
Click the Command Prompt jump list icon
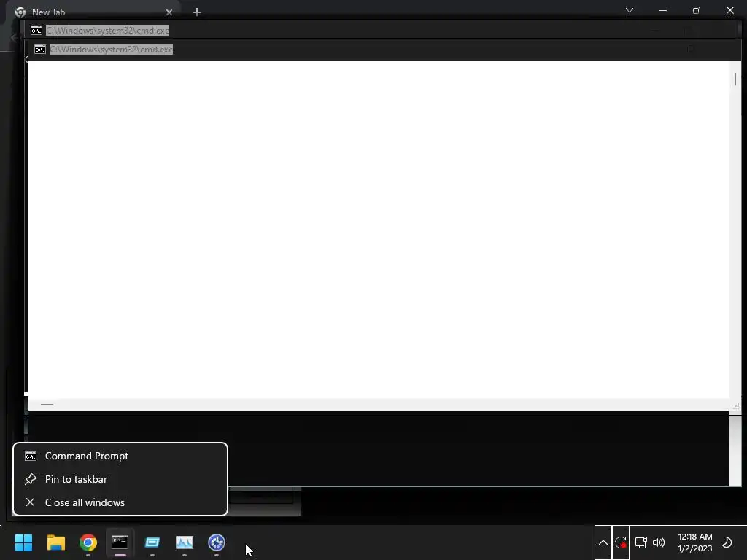click(x=31, y=456)
